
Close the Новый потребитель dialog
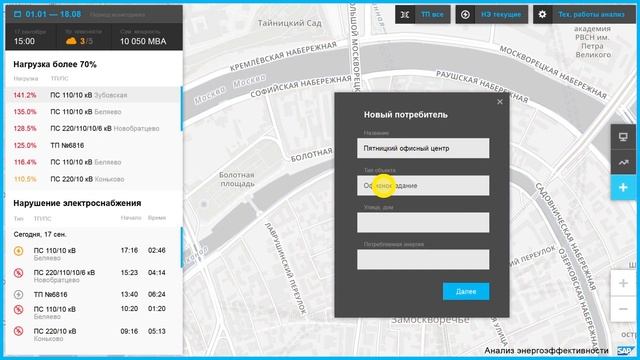pyautogui.click(x=500, y=102)
